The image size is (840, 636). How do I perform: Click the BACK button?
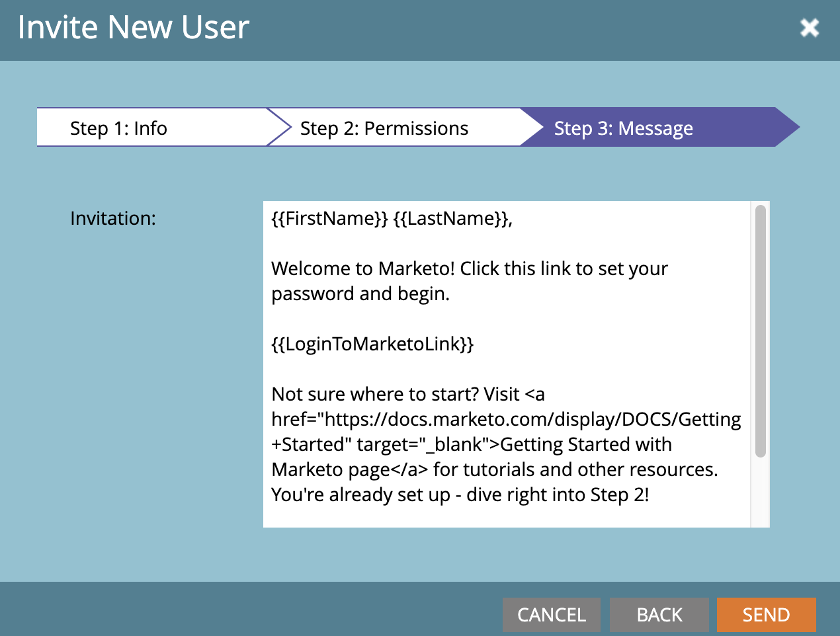click(659, 615)
